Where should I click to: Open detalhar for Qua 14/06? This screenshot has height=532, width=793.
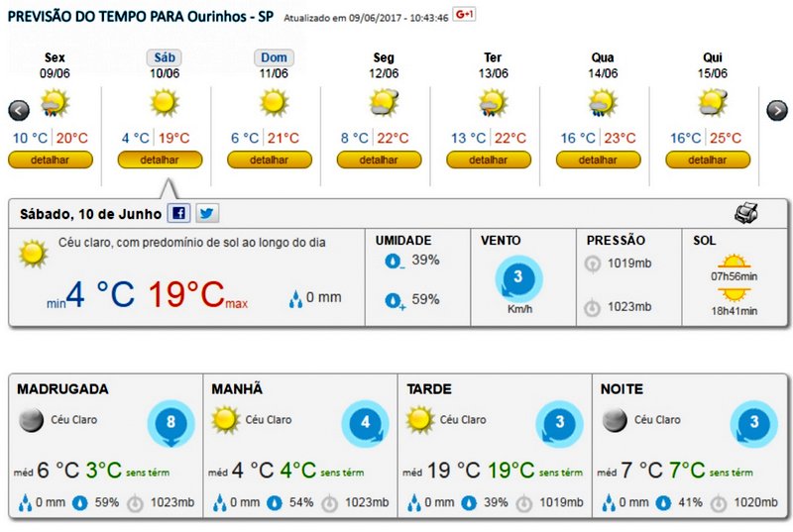tap(598, 160)
